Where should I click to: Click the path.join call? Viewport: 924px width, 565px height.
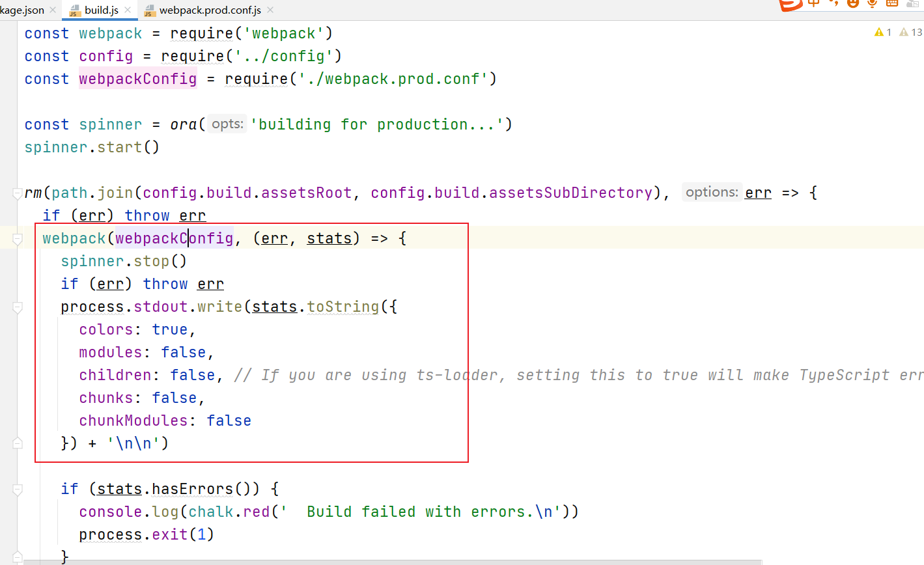pyautogui.click(x=92, y=193)
